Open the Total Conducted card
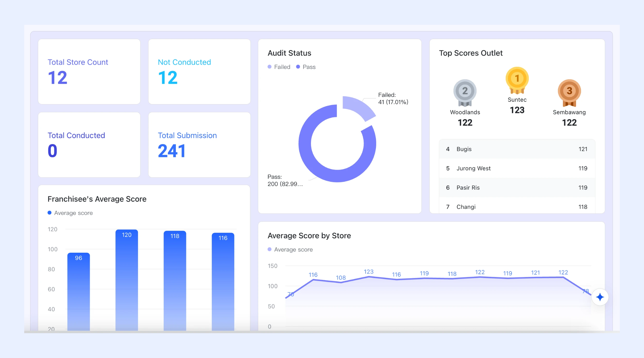Screen dimensions: 644x358 tap(89, 145)
